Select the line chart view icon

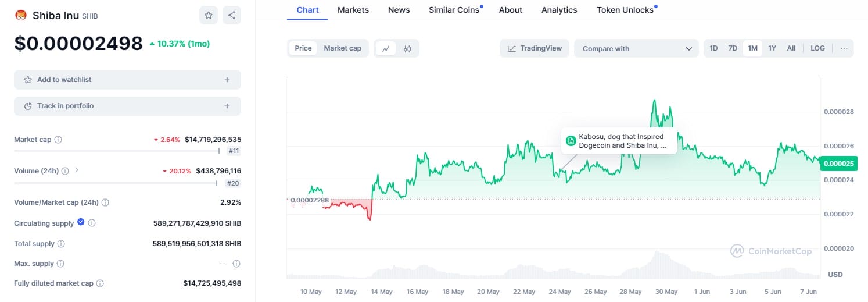pyautogui.click(x=386, y=48)
